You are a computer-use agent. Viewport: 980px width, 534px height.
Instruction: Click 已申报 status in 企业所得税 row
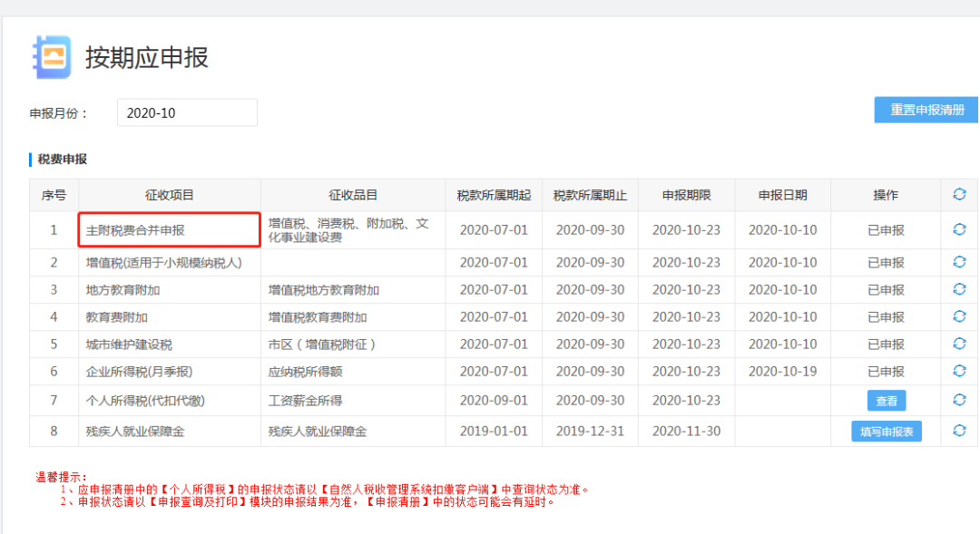886,372
